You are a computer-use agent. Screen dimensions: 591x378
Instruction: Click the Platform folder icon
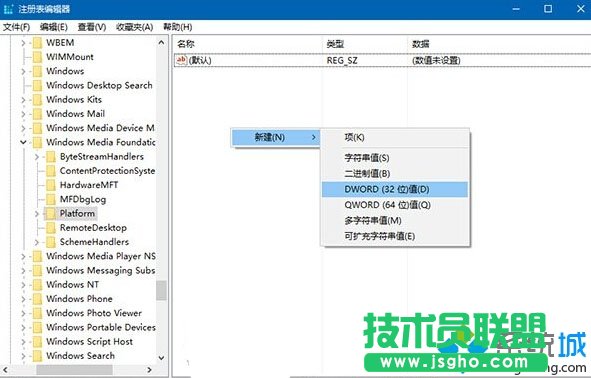point(51,213)
